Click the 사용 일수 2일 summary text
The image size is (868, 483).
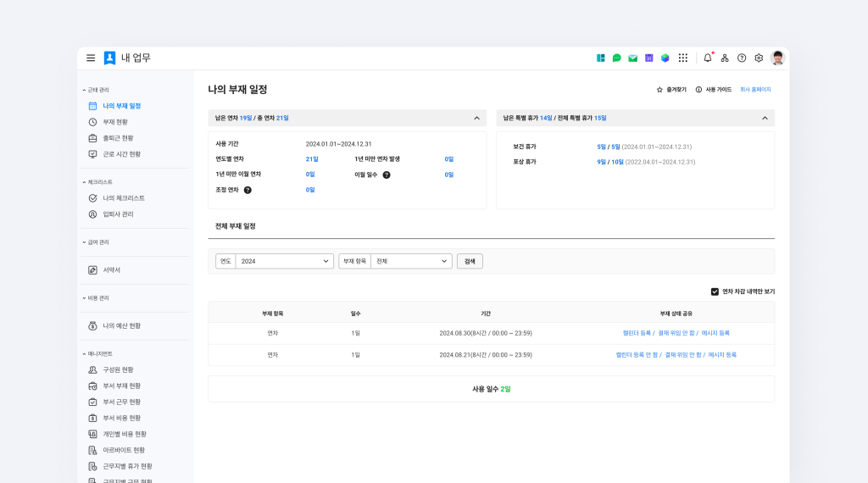pos(491,389)
